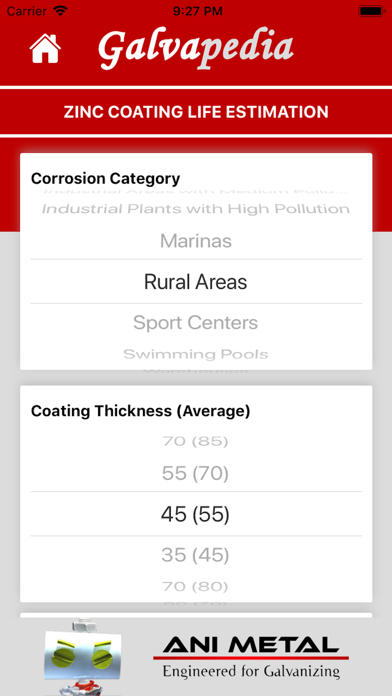Tap the Engineered for Galvanizing tagline
Viewport: 392px width, 696px height.
[x=251, y=670]
